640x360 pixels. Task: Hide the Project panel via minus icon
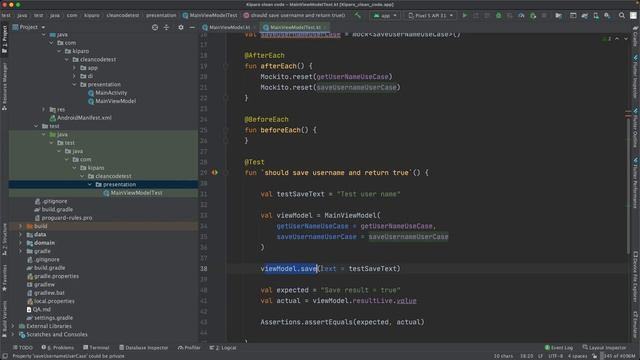click(192, 27)
